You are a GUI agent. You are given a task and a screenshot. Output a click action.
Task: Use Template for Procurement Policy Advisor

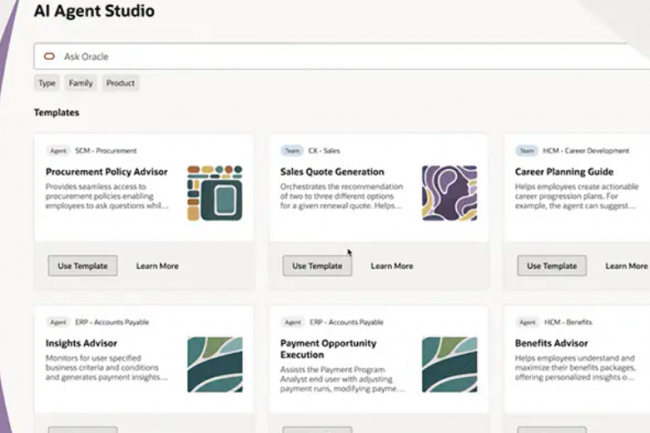pyautogui.click(x=83, y=266)
